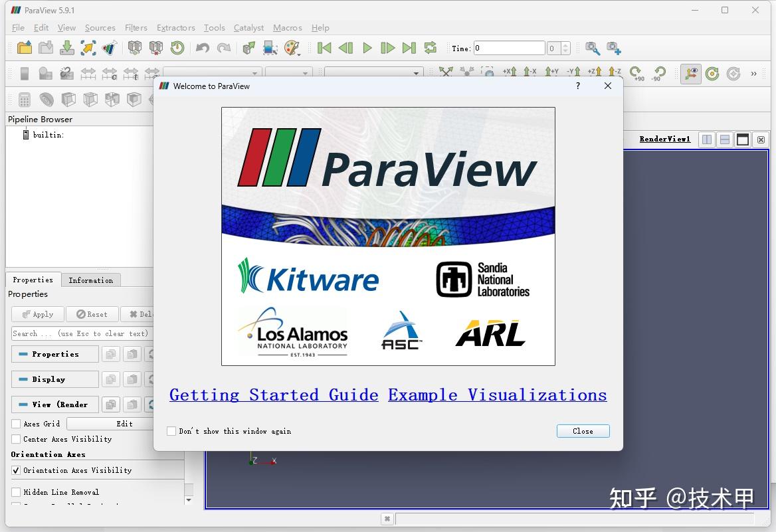Screen dimensions: 776x532
Task: Click the Connect to server icon
Action: 135,48
